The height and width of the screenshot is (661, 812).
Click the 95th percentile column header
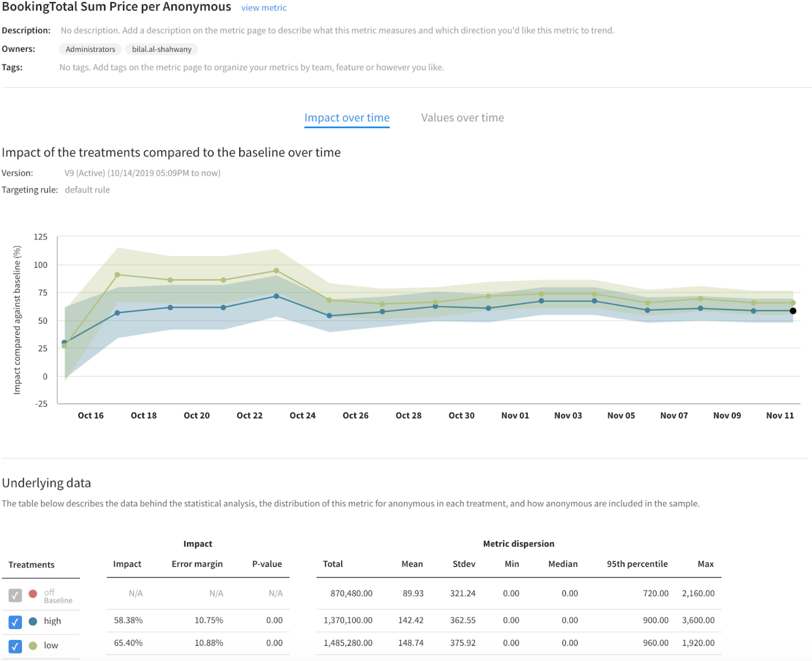click(637, 564)
